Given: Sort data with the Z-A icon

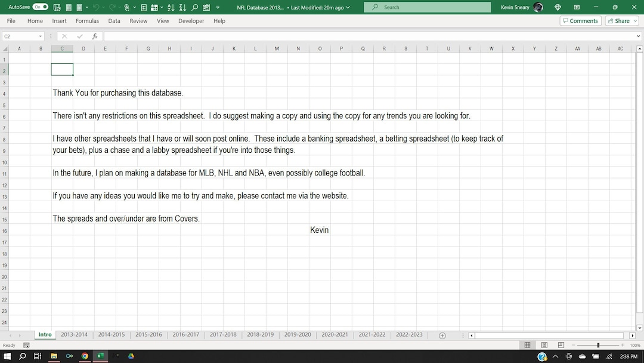Looking at the screenshot, I should (x=183, y=7).
